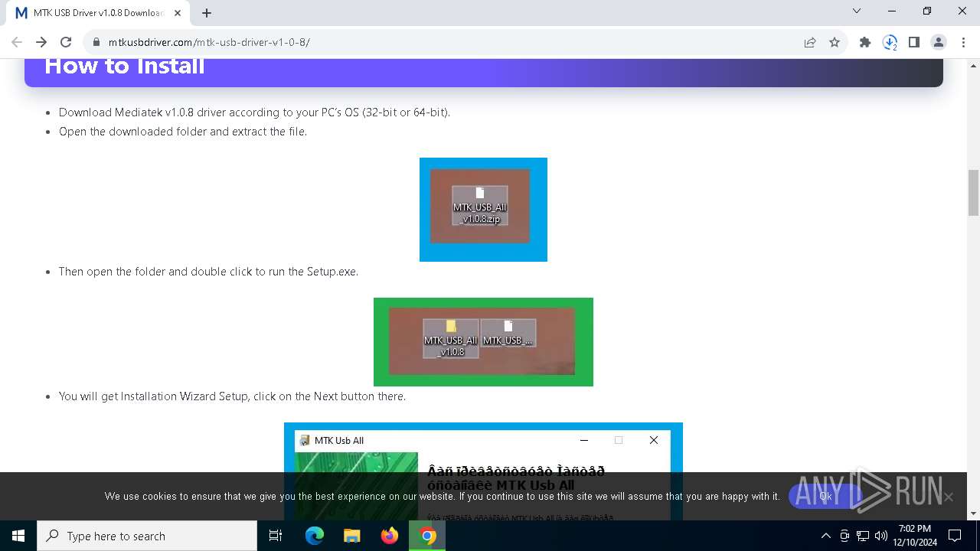Click the taskbar search box
The height and width of the screenshot is (551, 980).
point(147,536)
